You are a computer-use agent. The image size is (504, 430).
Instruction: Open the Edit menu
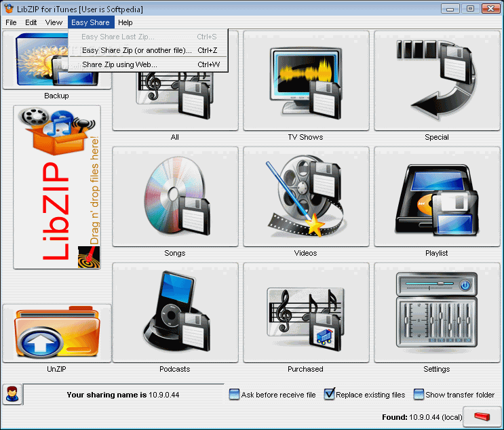pyautogui.click(x=31, y=22)
